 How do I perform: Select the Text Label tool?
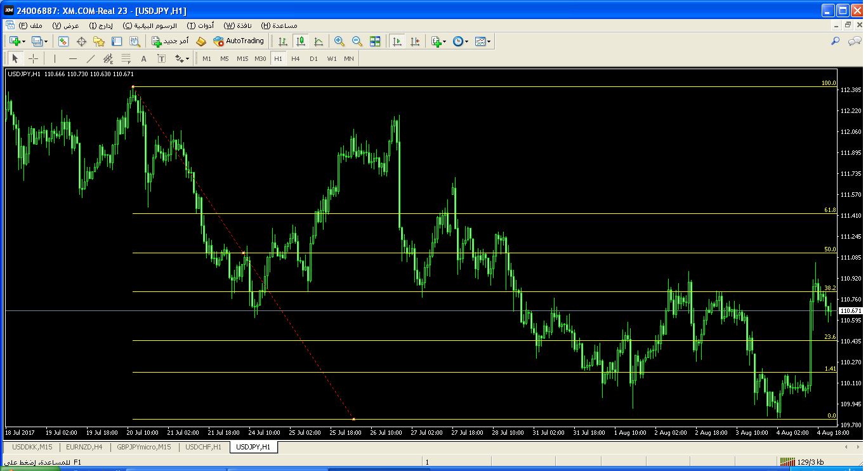click(162, 58)
